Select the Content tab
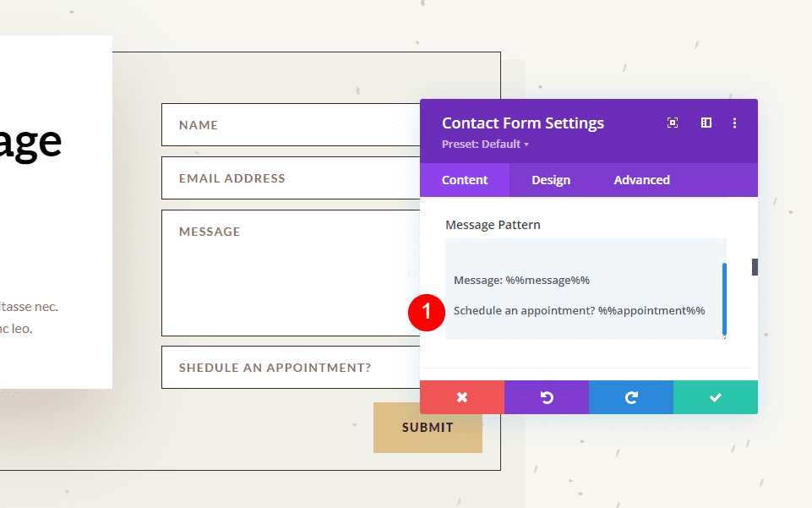The height and width of the screenshot is (508, 812). point(465,179)
